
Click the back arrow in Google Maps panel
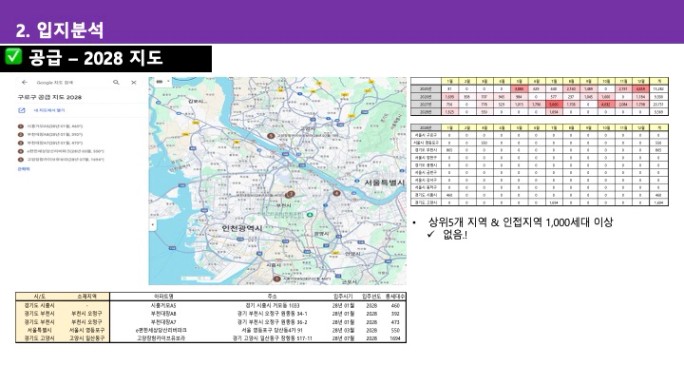24,82
